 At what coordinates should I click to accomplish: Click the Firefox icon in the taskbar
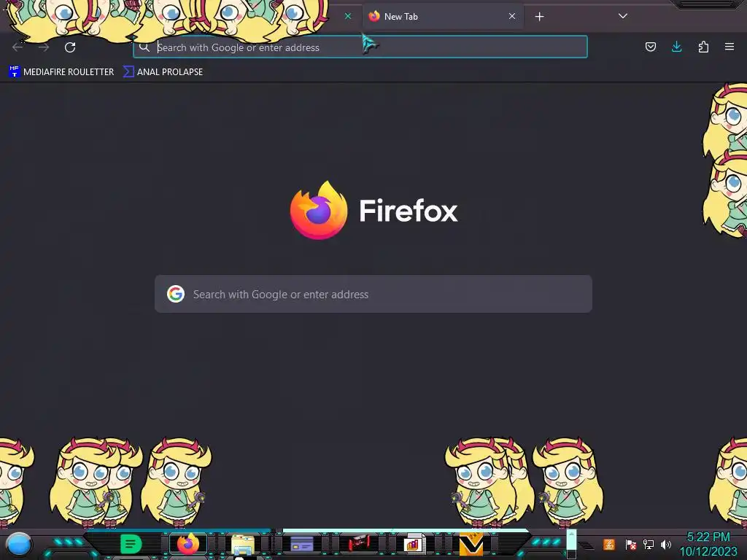188,544
